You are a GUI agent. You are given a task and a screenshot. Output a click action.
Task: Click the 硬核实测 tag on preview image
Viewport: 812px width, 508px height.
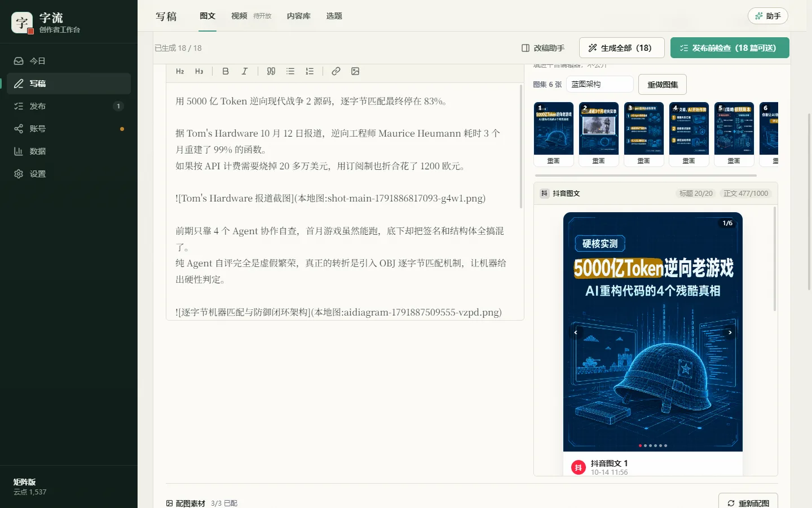tap(600, 244)
